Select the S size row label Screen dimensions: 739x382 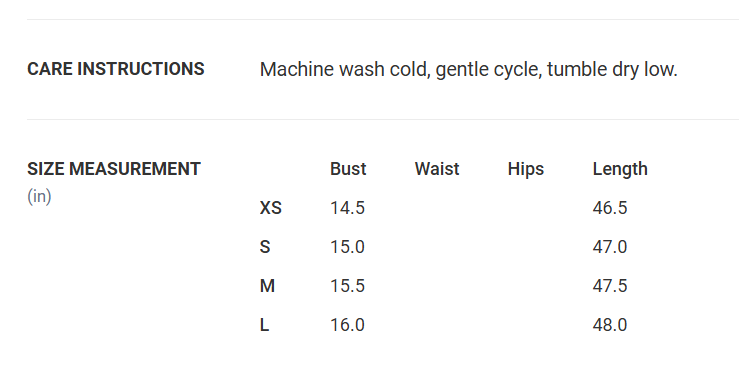point(265,247)
